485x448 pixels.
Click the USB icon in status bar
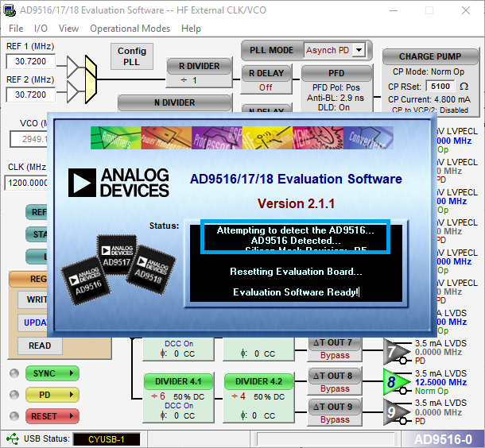(13, 438)
